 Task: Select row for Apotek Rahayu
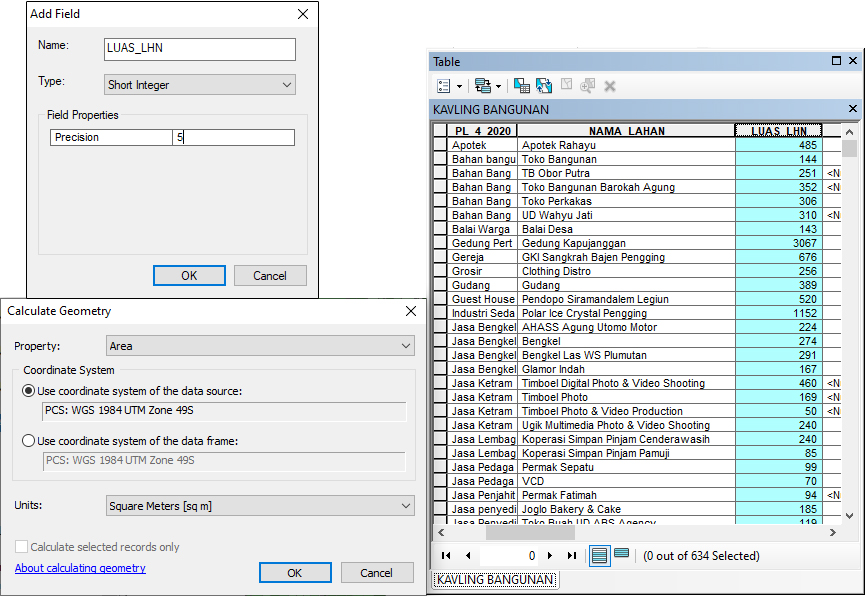pos(440,145)
